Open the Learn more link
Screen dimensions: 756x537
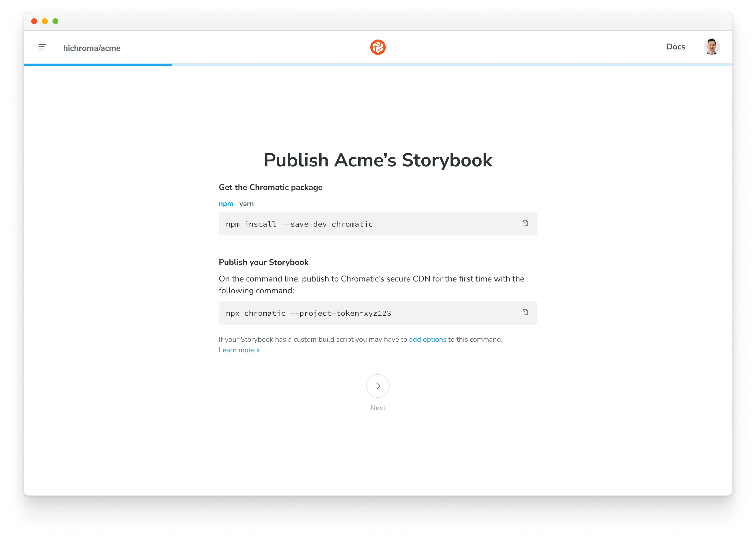(x=239, y=350)
